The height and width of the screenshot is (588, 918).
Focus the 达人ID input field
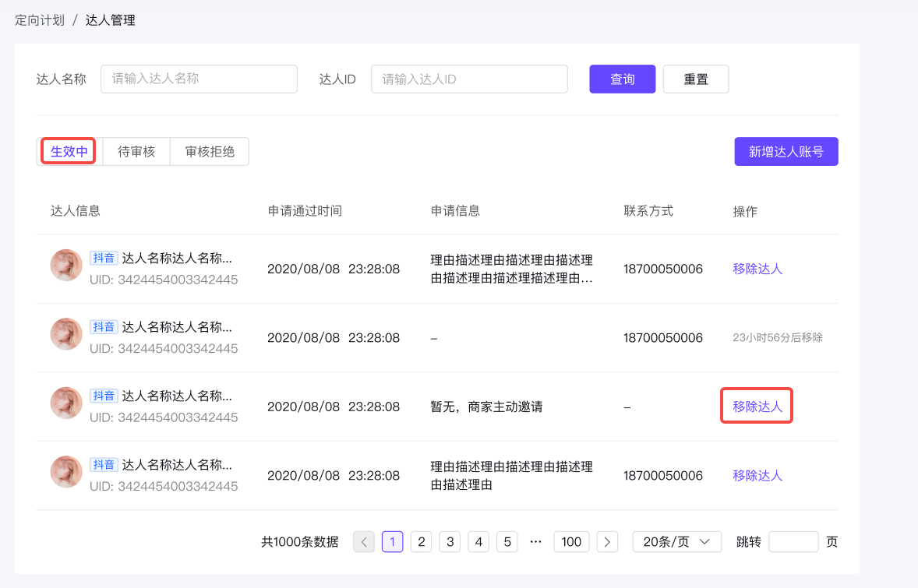point(470,79)
